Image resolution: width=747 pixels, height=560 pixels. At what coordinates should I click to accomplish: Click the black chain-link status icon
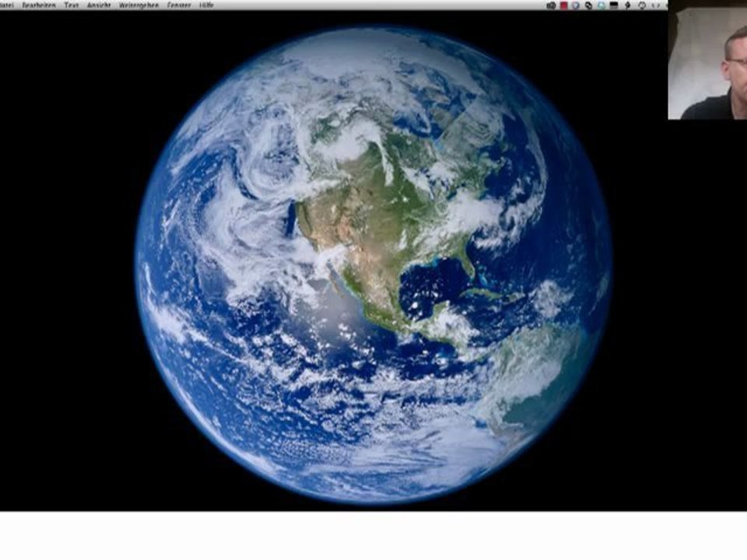point(589,5)
